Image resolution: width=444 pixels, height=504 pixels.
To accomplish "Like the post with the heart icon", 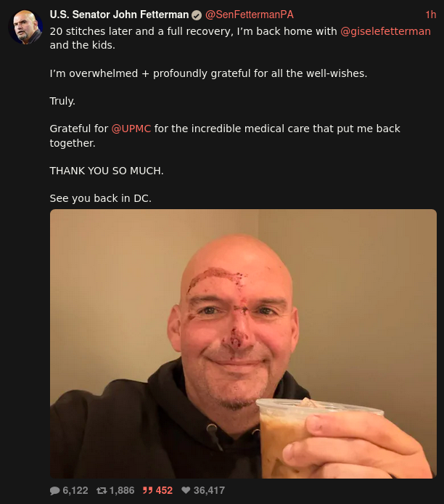I will [186, 490].
